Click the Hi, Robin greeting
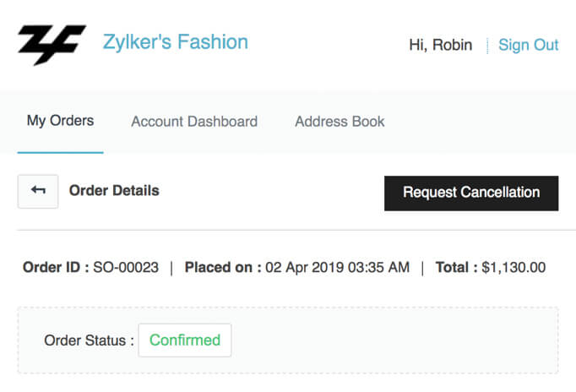Viewport: 576px width, 392px height. tap(440, 45)
